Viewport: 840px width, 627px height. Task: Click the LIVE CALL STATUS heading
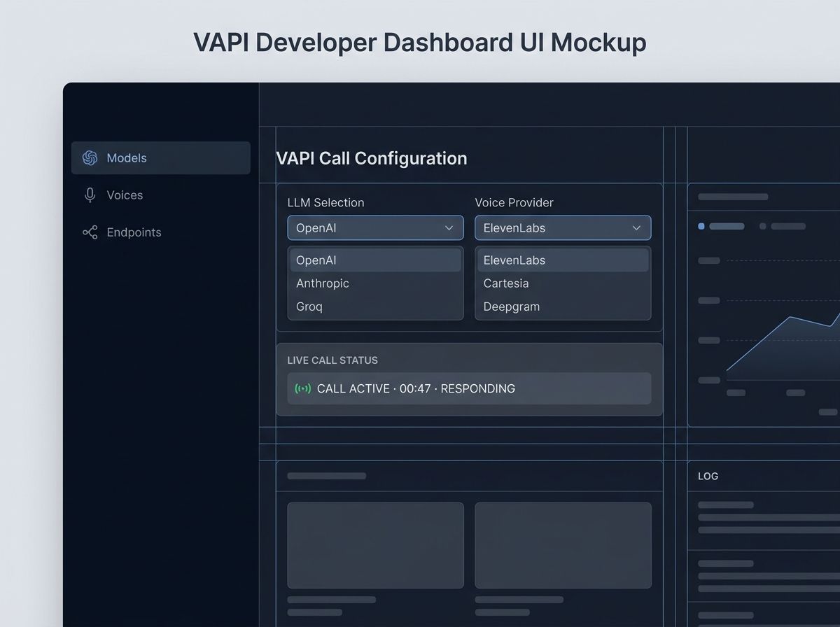[x=332, y=360]
